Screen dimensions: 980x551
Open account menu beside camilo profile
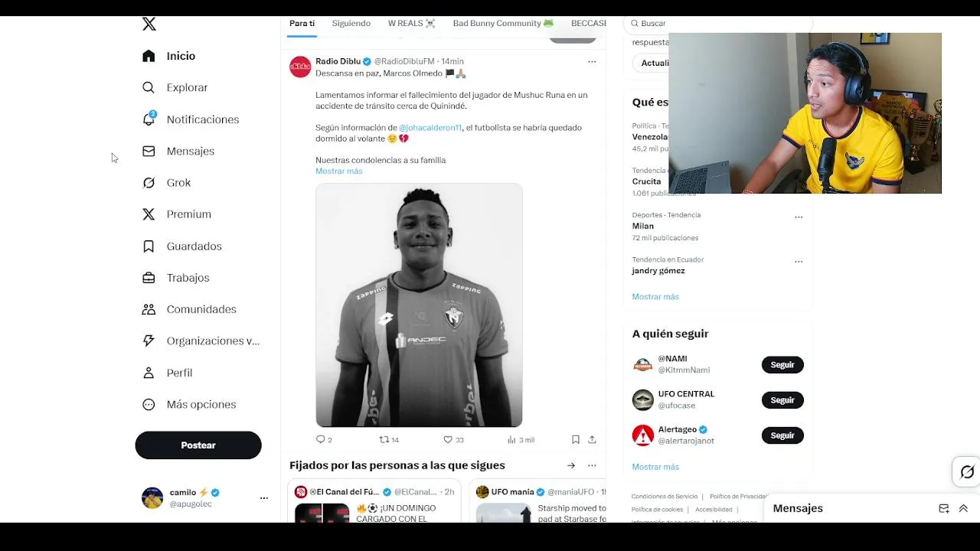pyautogui.click(x=263, y=498)
